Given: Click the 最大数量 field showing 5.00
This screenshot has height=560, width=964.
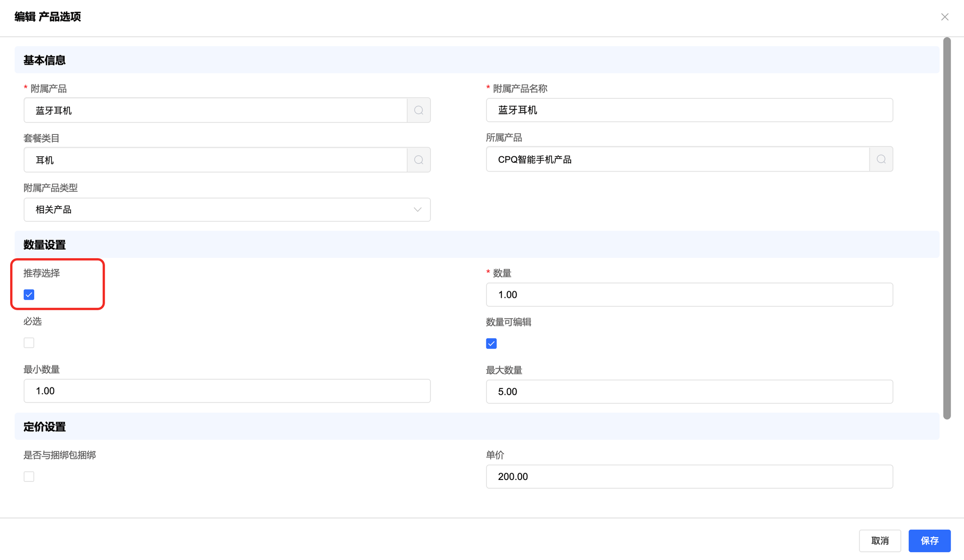Looking at the screenshot, I should (689, 392).
